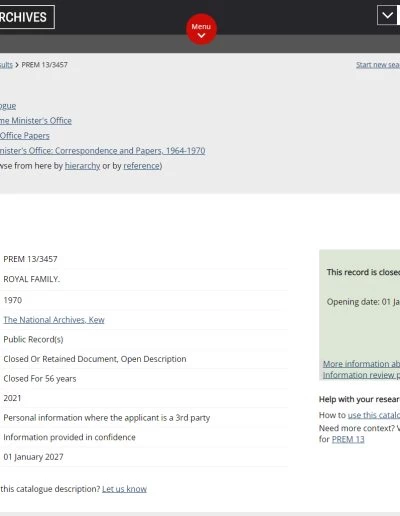Open the red Menu button
Viewport: 400px width, 516px height.
pyautogui.click(x=201, y=29)
